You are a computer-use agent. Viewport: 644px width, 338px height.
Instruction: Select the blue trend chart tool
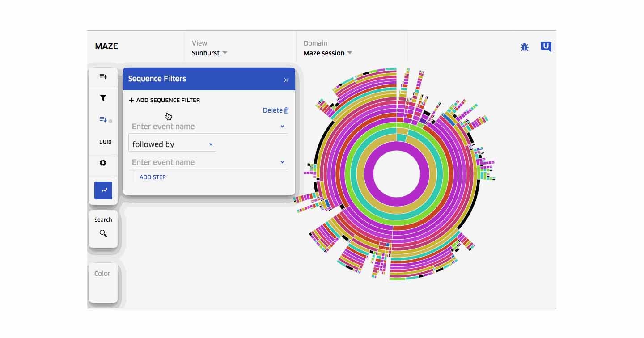(103, 190)
